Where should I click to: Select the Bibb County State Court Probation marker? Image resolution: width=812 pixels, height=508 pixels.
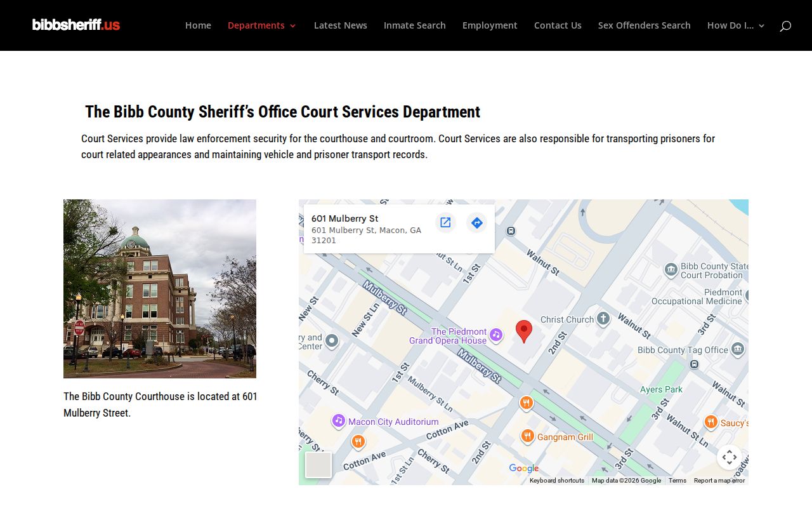pyautogui.click(x=671, y=271)
